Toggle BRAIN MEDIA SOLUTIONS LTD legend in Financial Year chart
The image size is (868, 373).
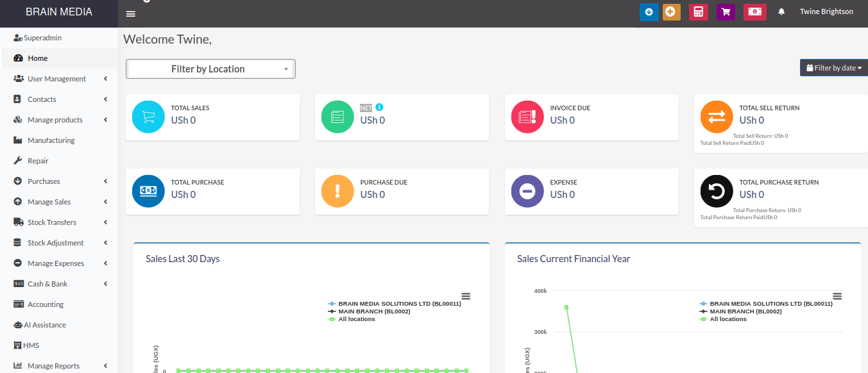point(765,304)
